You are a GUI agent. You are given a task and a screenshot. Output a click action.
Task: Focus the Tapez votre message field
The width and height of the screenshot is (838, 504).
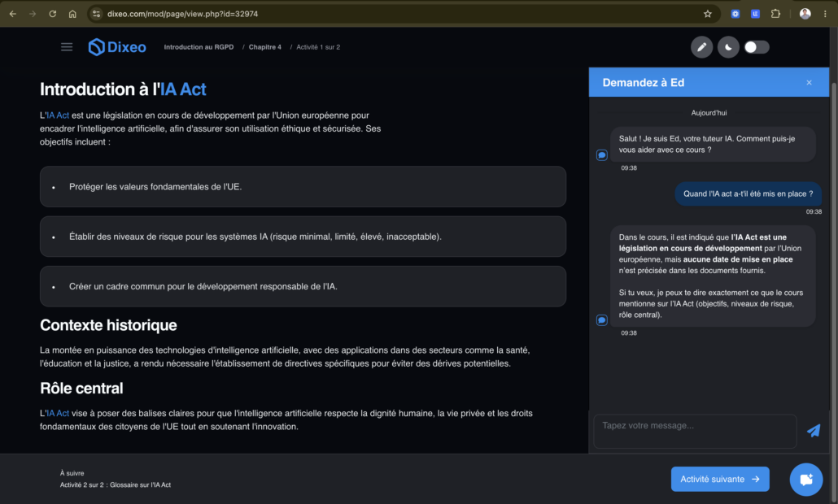[695, 431]
